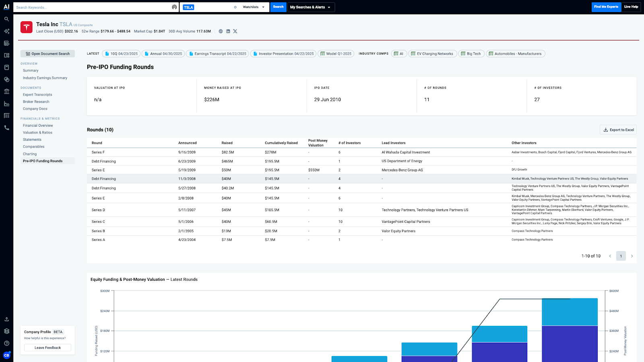The height and width of the screenshot is (362, 644).
Task: Open My Searches & Alerts dropdown
Action: [x=310, y=7]
